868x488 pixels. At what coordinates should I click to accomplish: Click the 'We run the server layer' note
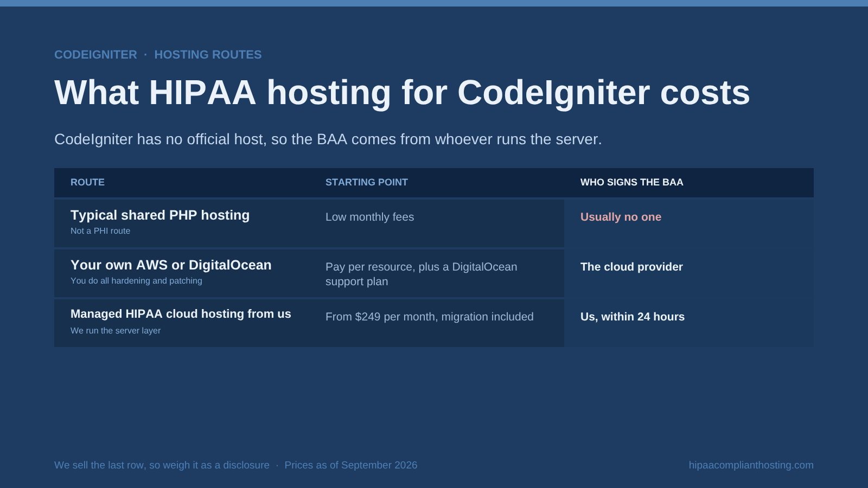(x=116, y=331)
